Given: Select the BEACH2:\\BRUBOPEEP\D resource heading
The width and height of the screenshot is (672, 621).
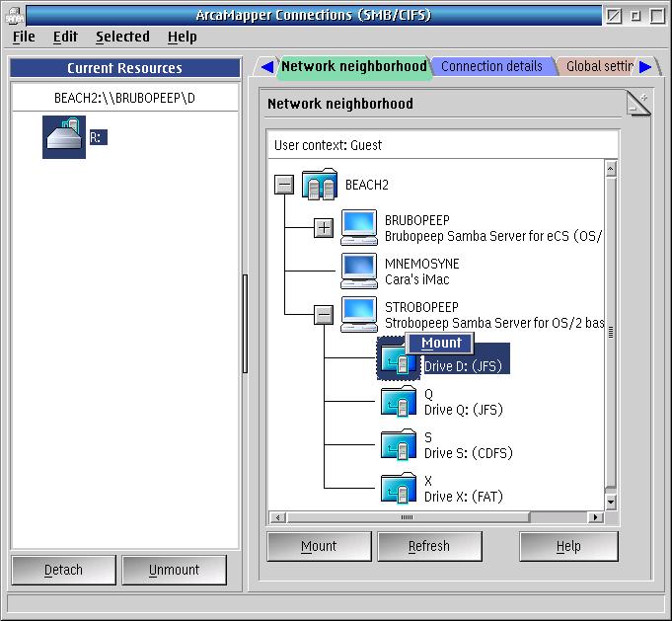Looking at the screenshot, I should tap(124, 98).
